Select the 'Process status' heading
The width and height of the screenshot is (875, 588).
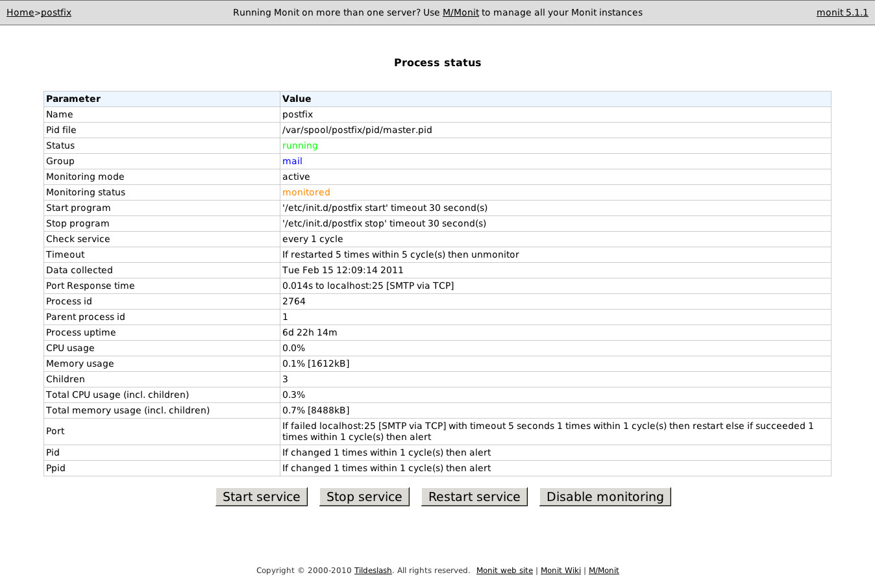click(437, 63)
